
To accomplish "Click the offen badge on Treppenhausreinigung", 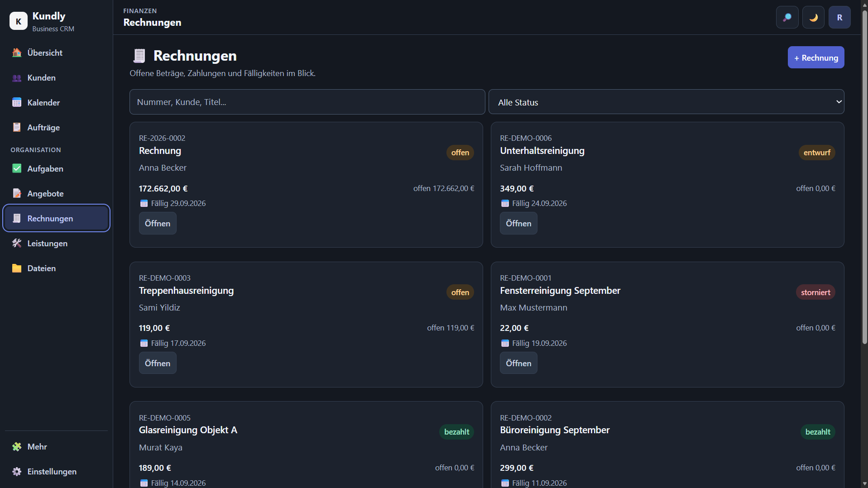I will pyautogui.click(x=460, y=292).
